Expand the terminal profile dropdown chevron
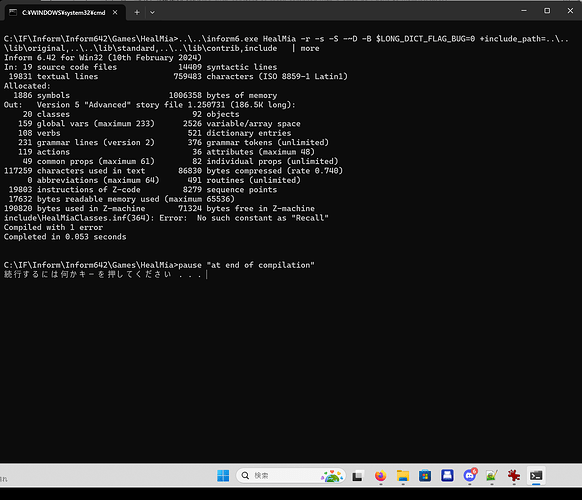The width and height of the screenshot is (582, 500). coord(152,12)
